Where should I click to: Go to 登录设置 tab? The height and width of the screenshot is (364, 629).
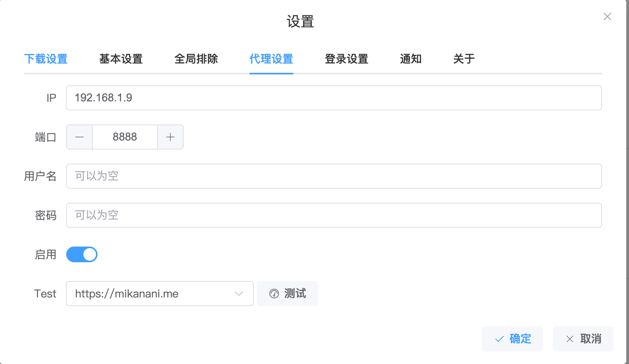(x=347, y=59)
